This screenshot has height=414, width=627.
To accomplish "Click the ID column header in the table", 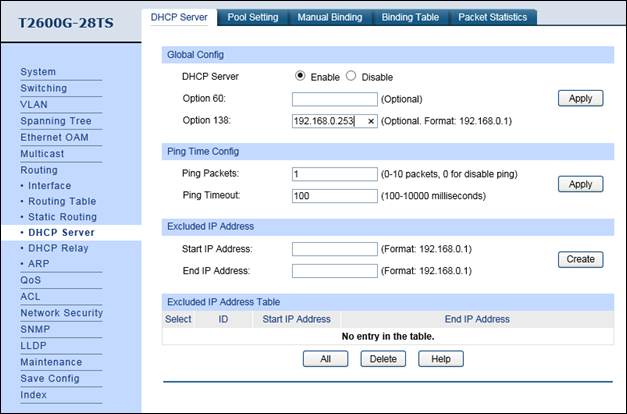I will pos(223,319).
